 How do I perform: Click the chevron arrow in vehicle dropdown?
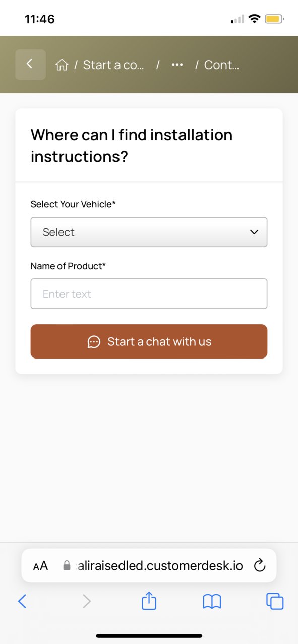click(x=254, y=232)
